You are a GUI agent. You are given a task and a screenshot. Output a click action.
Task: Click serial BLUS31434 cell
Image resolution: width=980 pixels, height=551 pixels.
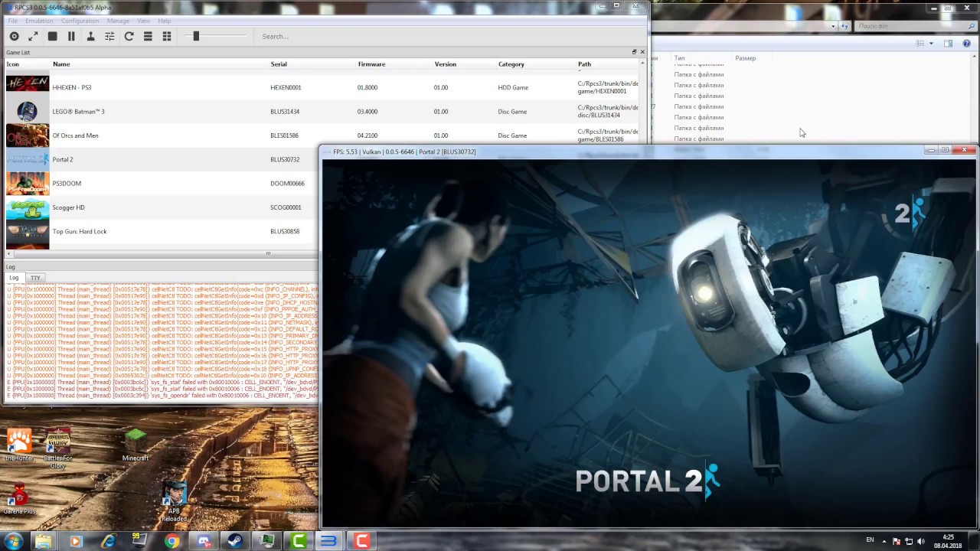(285, 112)
